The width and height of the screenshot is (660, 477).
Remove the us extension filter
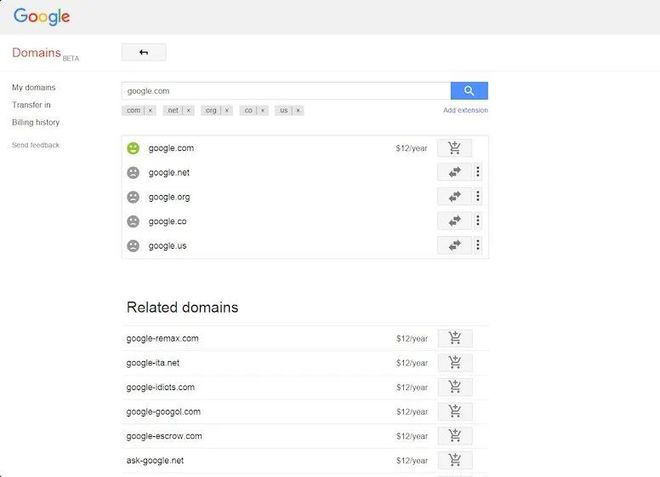(x=298, y=110)
